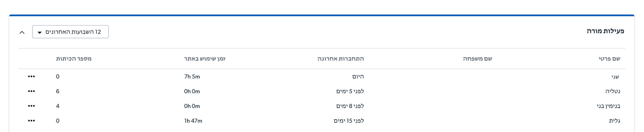Select teacher name גלית
Image resolution: width=644 pixels, height=132 pixels.
615,121
